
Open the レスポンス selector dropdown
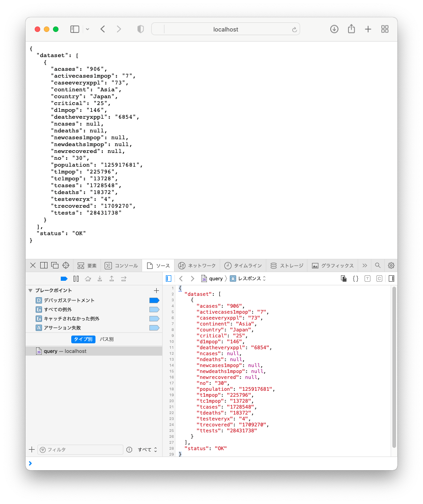248,278
